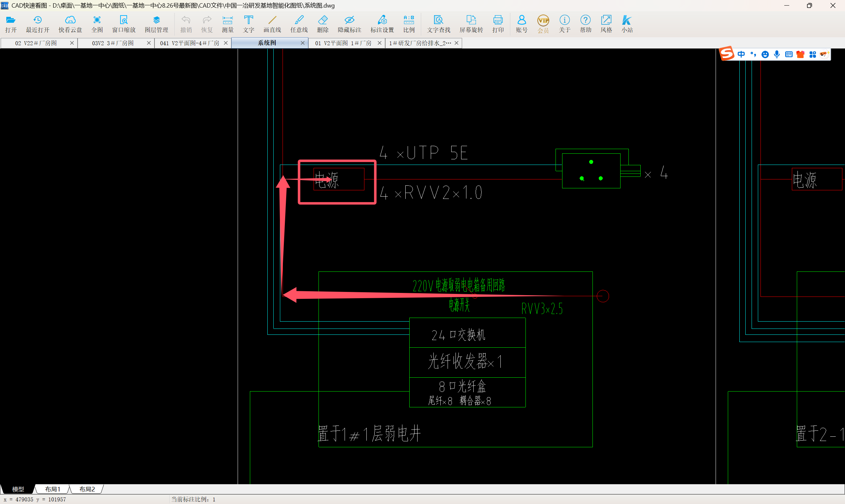Switch to the 布局1 layout tab

click(x=53, y=489)
